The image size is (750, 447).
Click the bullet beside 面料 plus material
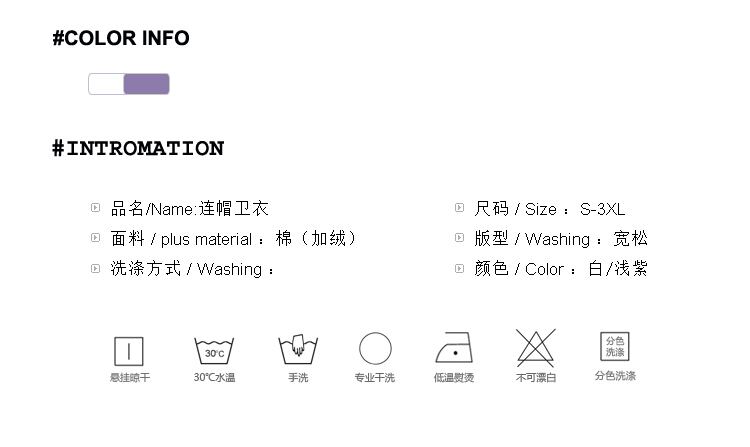pos(96,238)
